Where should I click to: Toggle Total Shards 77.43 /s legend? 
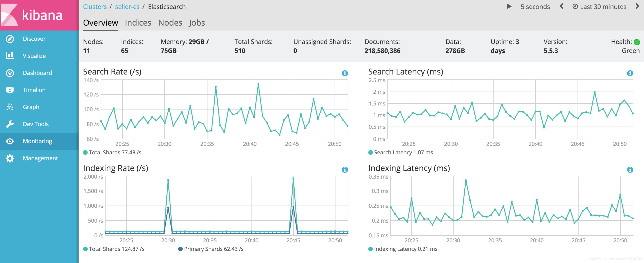coord(112,152)
